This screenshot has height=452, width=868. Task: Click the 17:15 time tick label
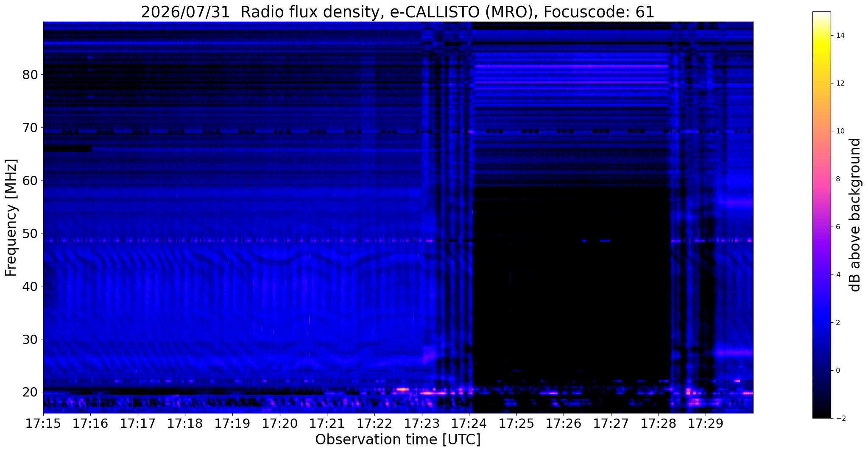click(x=43, y=424)
